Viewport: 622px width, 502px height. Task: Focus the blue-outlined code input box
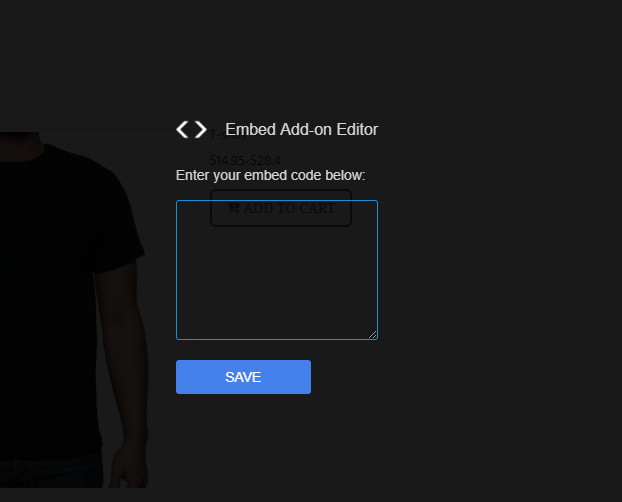click(x=277, y=270)
